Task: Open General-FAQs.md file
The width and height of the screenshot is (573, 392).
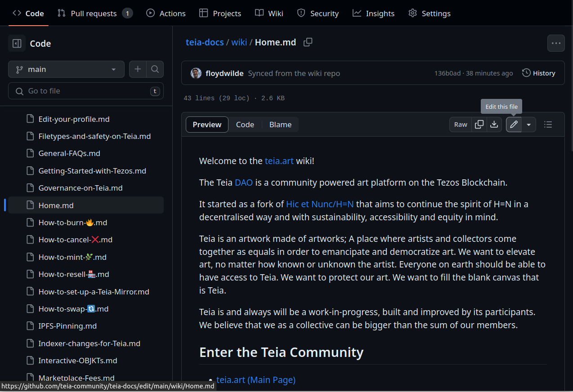Action: coord(86,153)
